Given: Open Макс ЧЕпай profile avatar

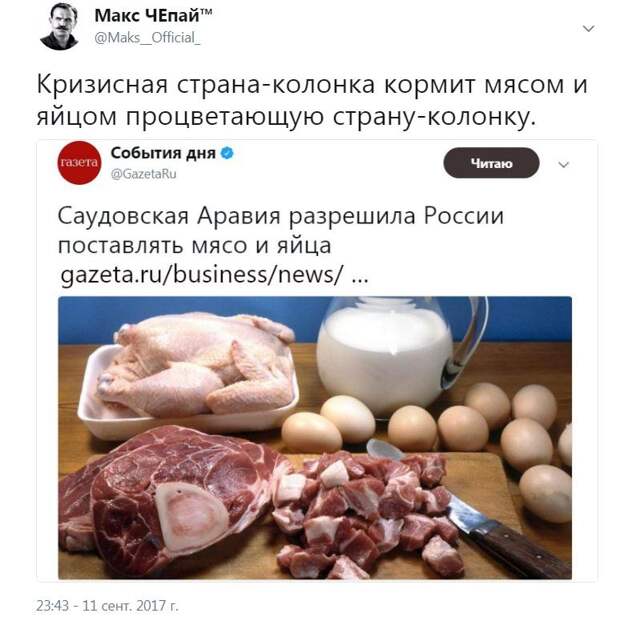Looking at the screenshot, I should pyautogui.click(x=59, y=27).
